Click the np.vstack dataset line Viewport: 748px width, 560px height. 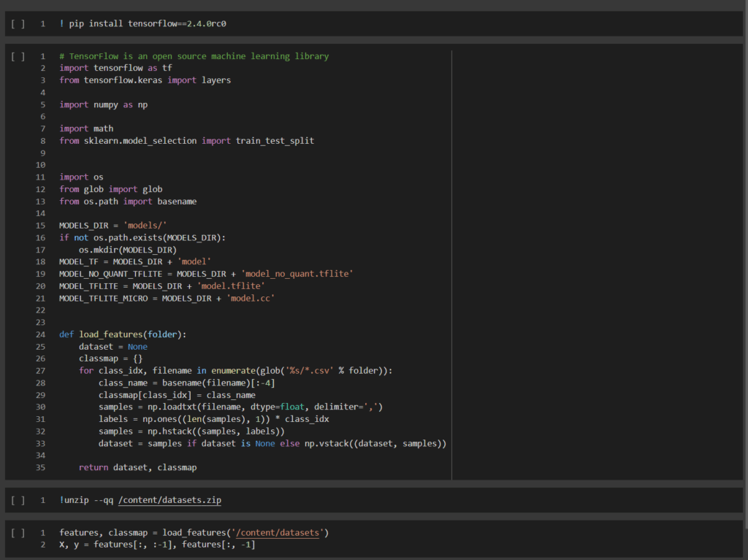click(x=272, y=444)
